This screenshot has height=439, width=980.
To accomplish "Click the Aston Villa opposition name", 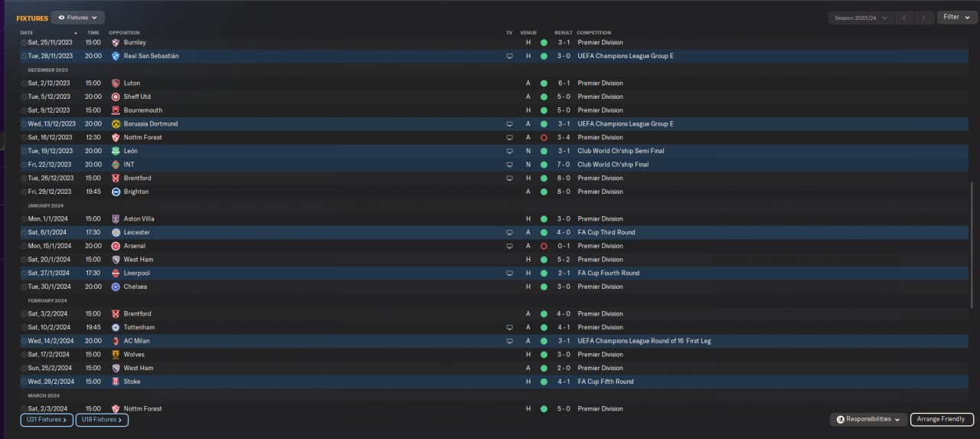I will coord(139,219).
